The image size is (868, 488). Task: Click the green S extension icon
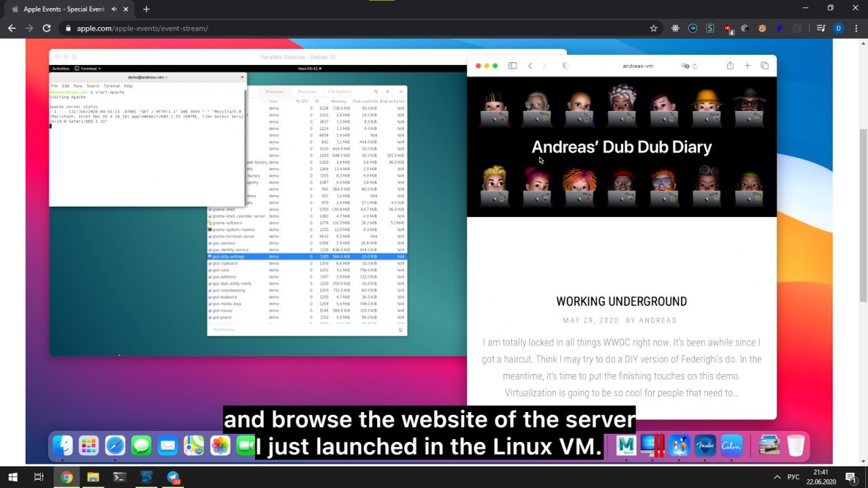pos(710,28)
